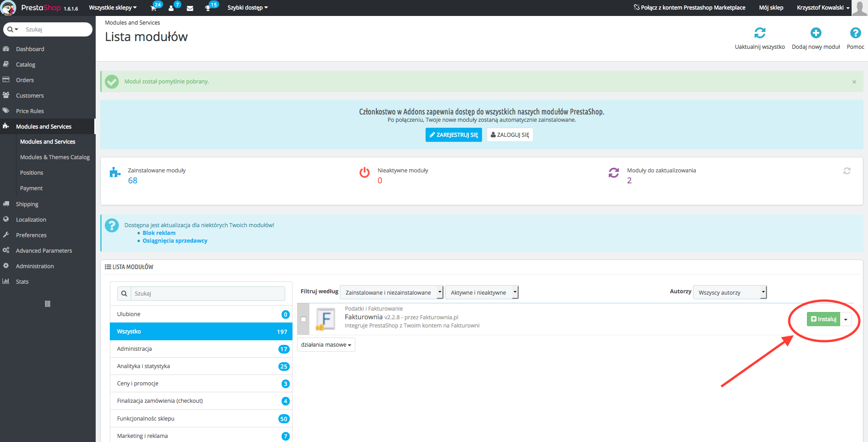Open the customers notification icon

(171, 8)
